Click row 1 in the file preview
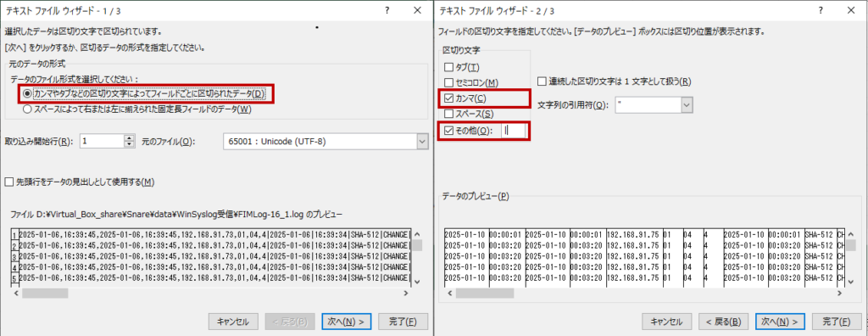 click(x=211, y=234)
